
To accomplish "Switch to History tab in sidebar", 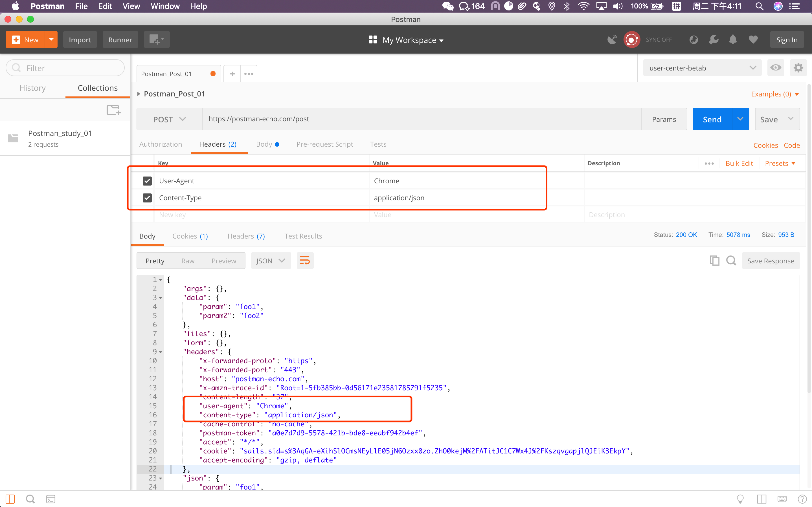I will (32, 88).
